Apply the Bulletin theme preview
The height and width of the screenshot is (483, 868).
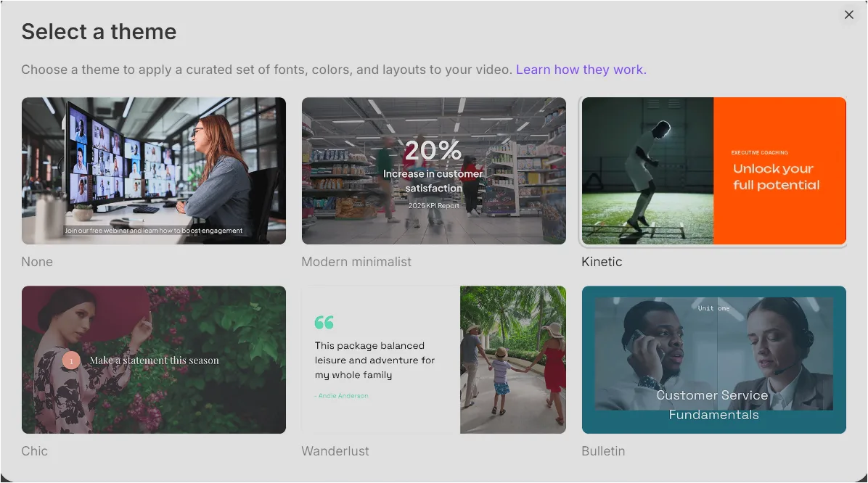[714, 360]
